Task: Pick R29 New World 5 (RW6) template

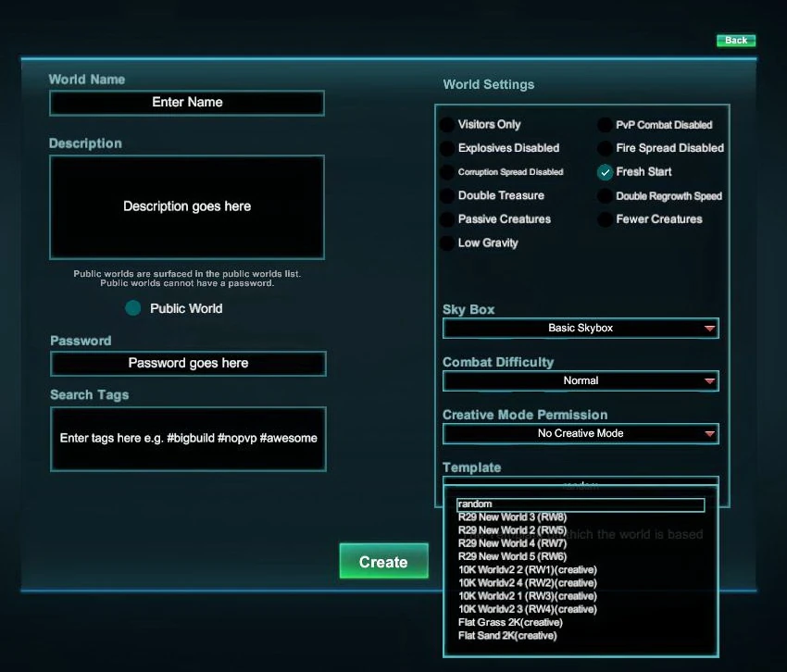Action: point(512,556)
